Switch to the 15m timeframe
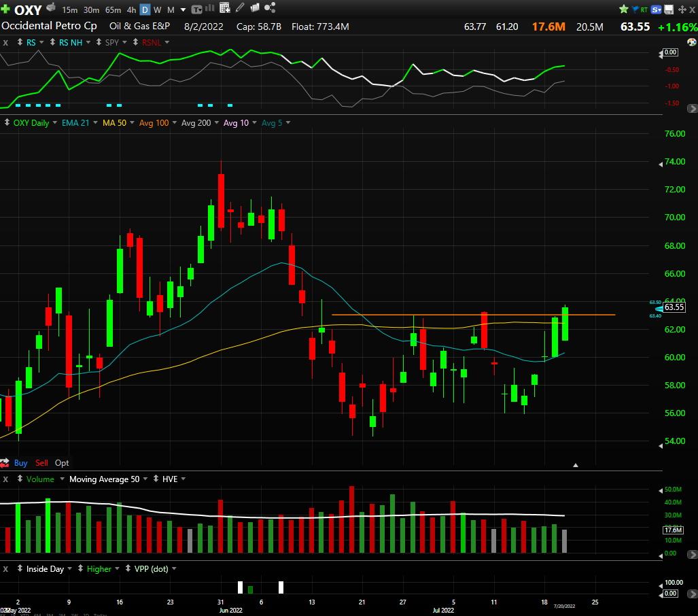 [69, 10]
